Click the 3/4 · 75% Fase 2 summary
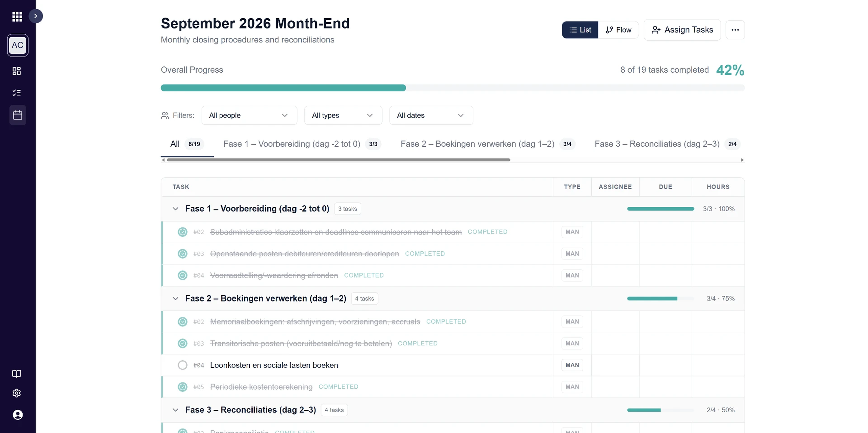This screenshot has width=868, height=433. (720, 299)
